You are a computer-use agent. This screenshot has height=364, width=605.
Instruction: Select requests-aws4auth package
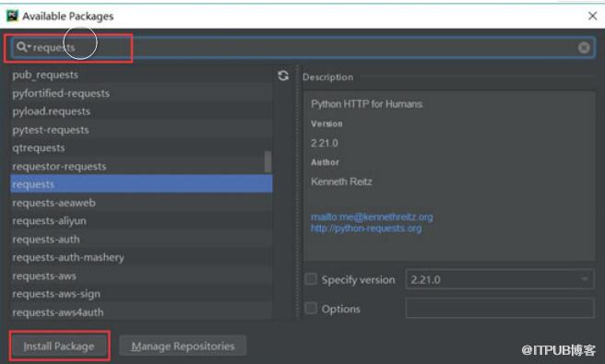pos(141,312)
